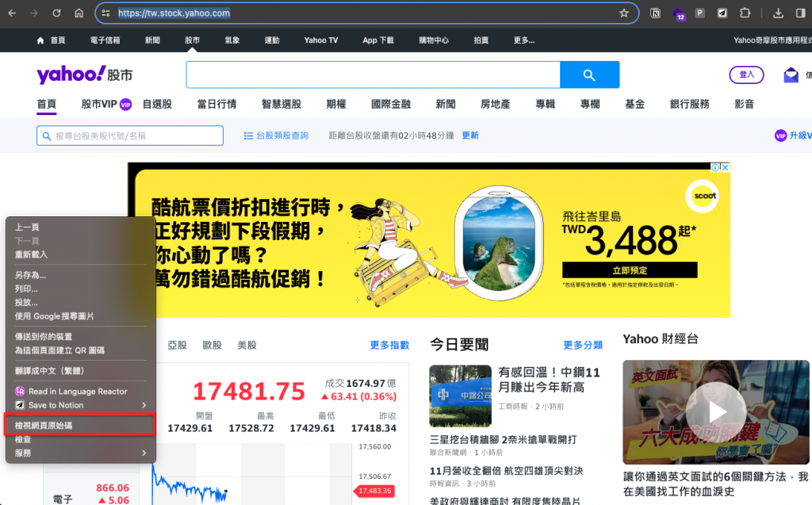This screenshot has width=812, height=505.
Task: Select 翻譯成中文（繁體） menu entry
Action: (x=80, y=371)
